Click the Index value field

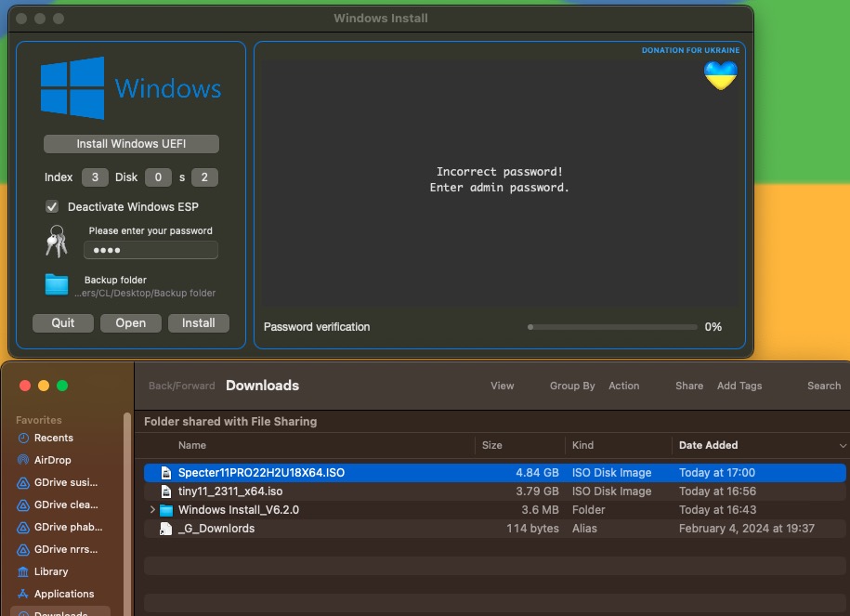95,177
